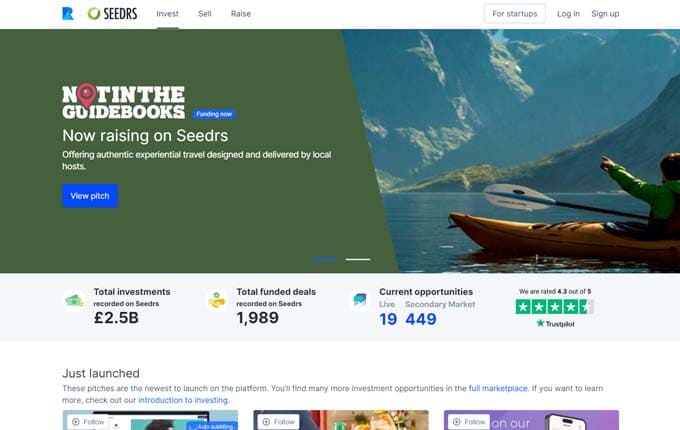
Task: Follow the third Just launched pitch
Action: (x=469, y=422)
